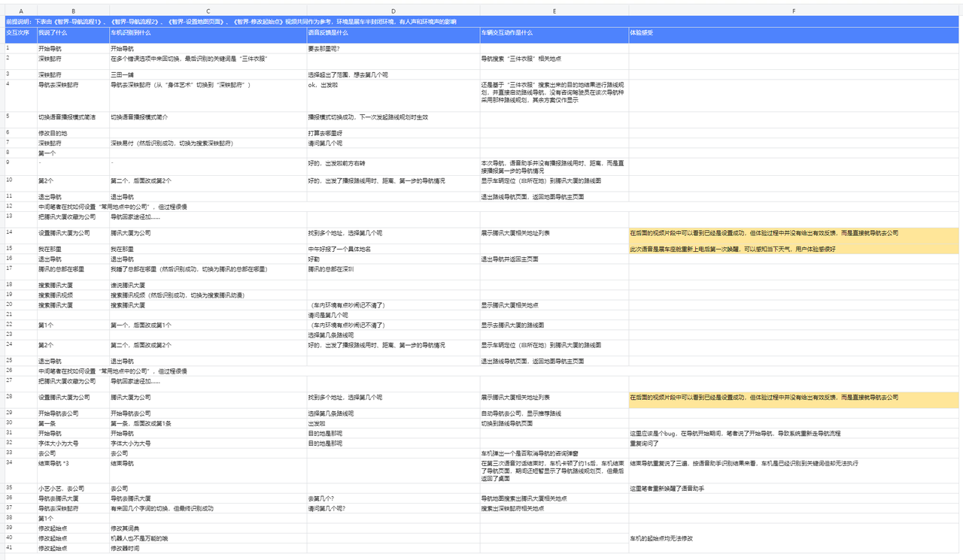The image size is (963, 560).
Task: Click 开始导航去公司 in column B
Action: [73, 413]
